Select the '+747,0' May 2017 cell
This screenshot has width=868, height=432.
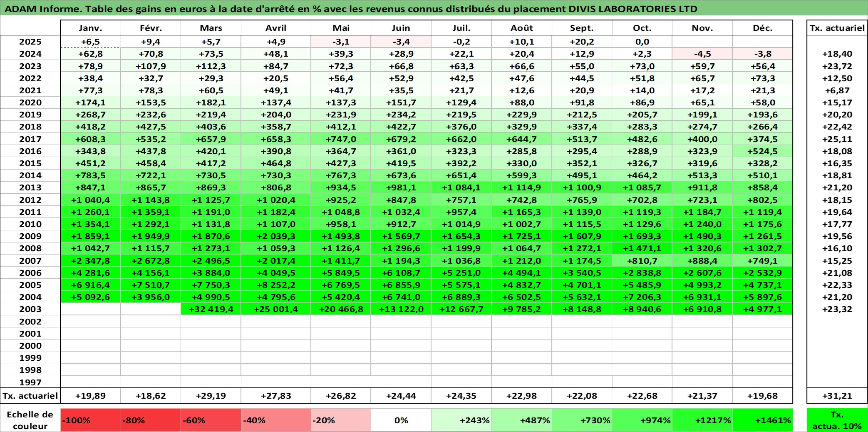coord(341,139)
